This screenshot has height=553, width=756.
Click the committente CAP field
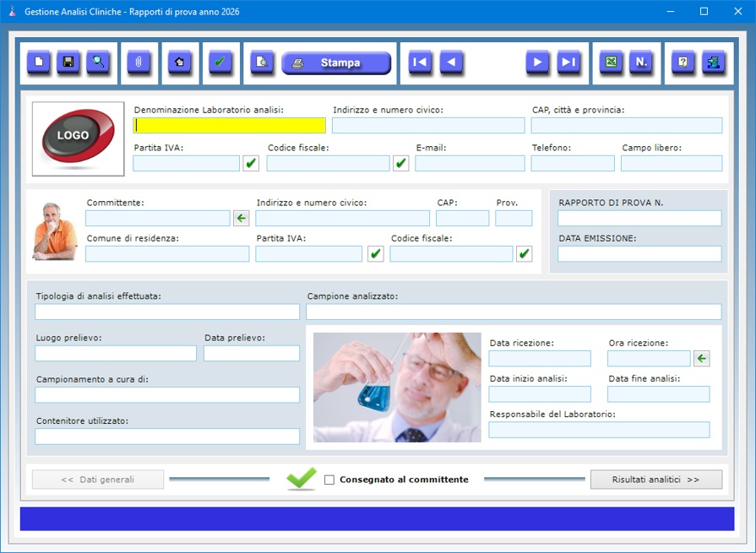point(462,218)
